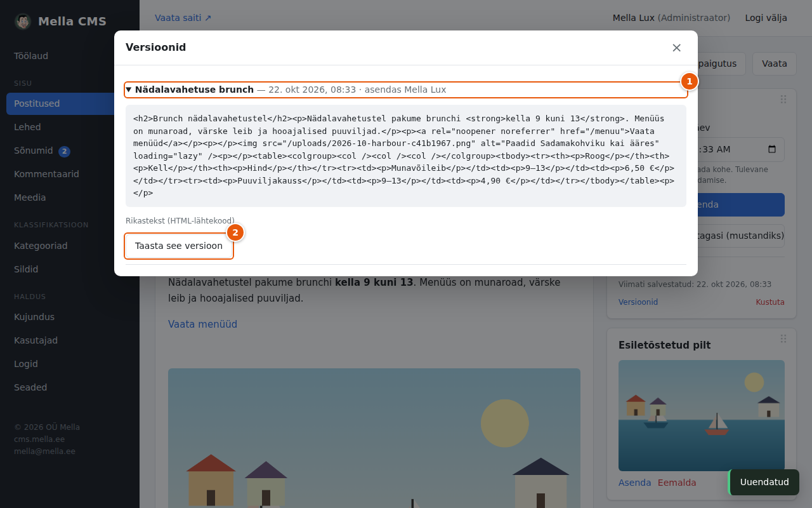812x508 pixels.
Task: Open Sõnumid in the sidebar
Action: (x=70, y=151)
